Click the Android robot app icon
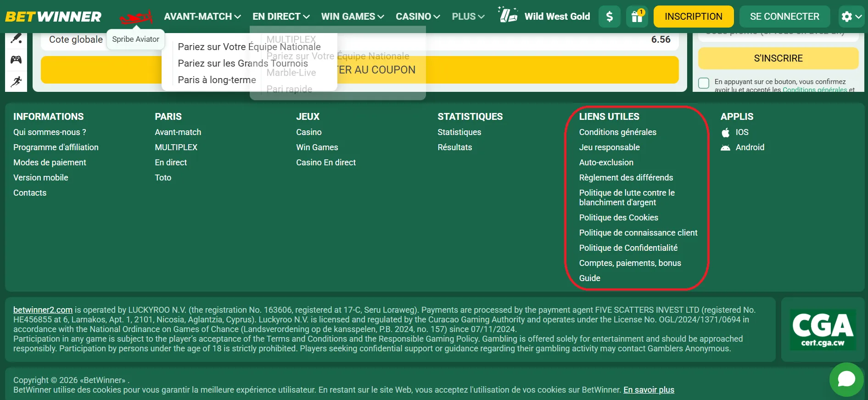 (x=725, y=147)
